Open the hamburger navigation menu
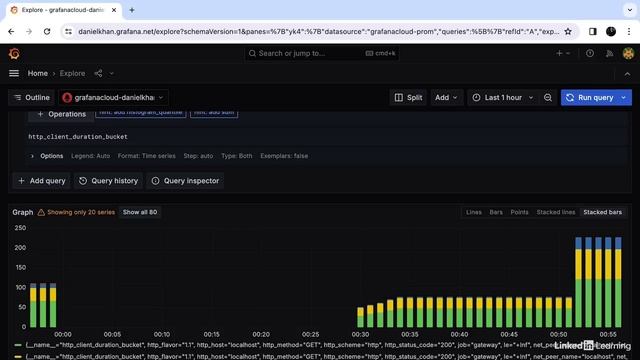The image size is (640, 360). click(14, 73)
